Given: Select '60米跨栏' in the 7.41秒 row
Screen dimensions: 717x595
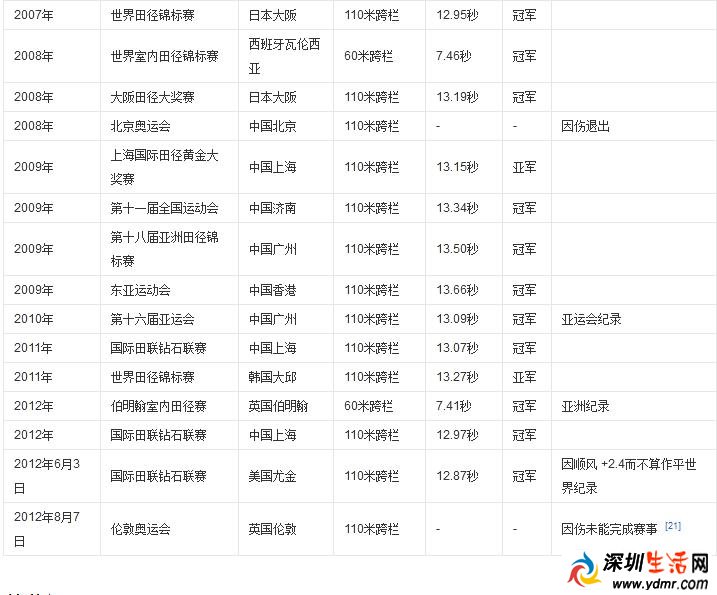Looking at the screenshot, I should click(369, 406).
